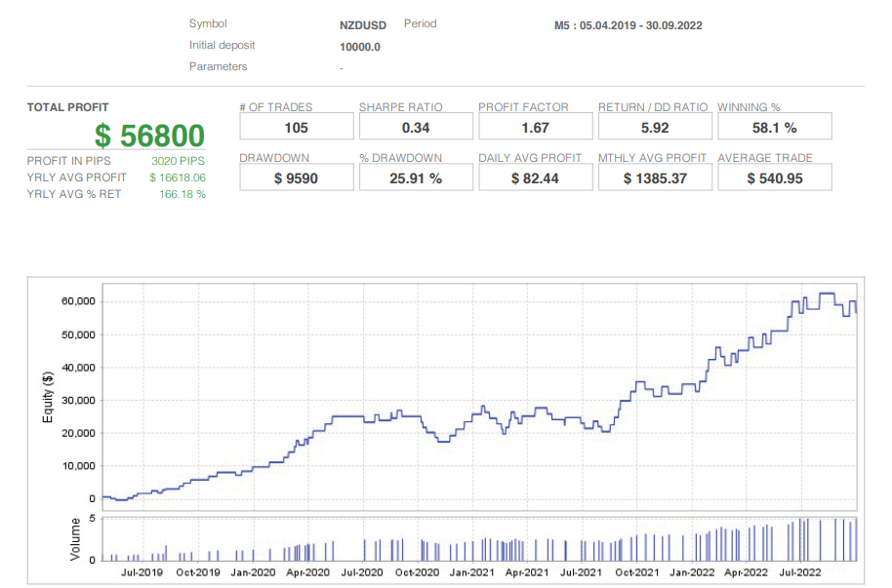
Task: Click the # OF TRADES box showing 105
Action: point(296,127)
